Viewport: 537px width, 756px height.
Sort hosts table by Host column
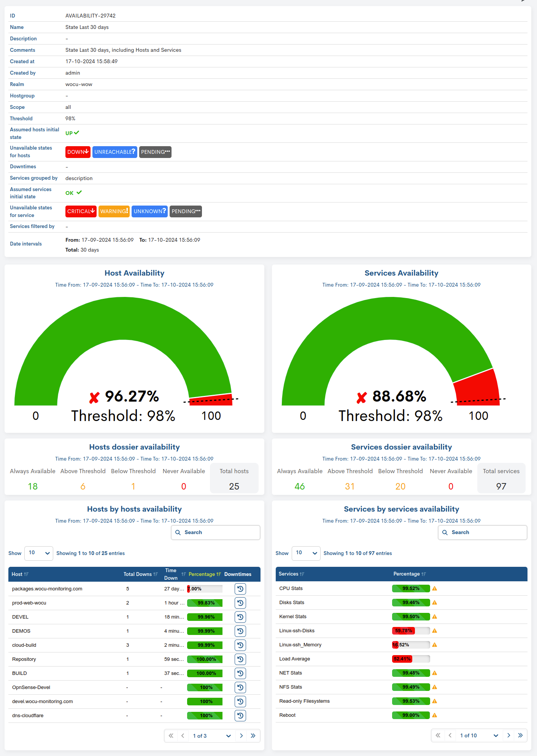point(20,574)
